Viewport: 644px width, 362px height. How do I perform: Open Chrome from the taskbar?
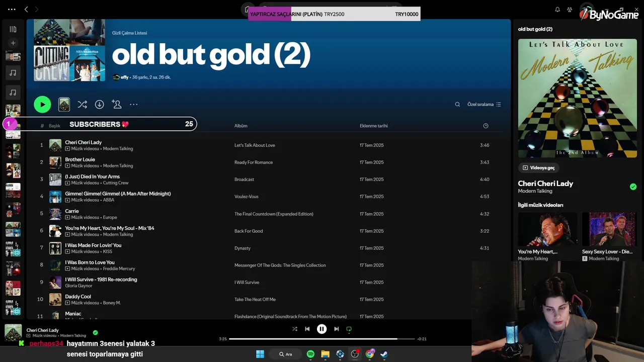pos(370,354)
